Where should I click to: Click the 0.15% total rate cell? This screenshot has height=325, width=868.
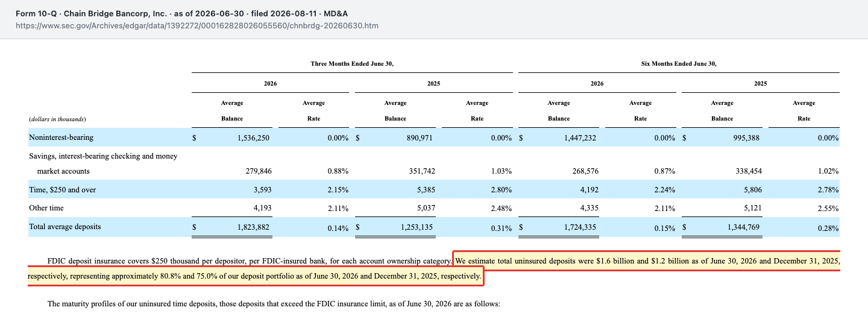coord(665,229)
